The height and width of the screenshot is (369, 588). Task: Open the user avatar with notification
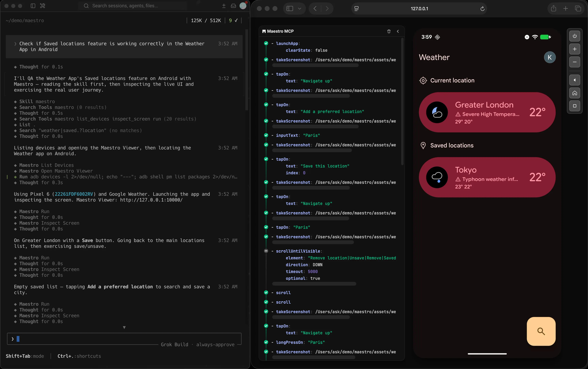243,6
